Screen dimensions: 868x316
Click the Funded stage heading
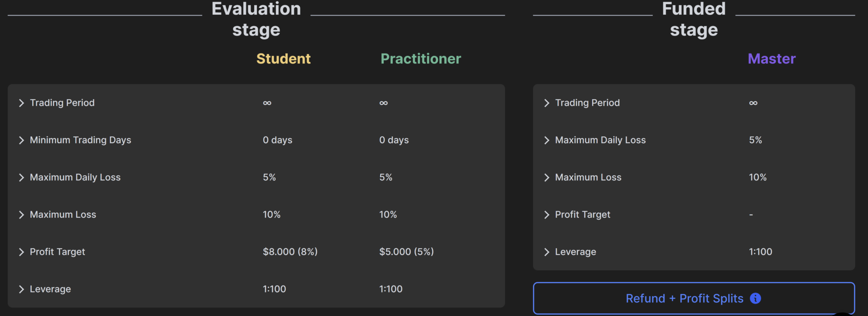(694, 19)
